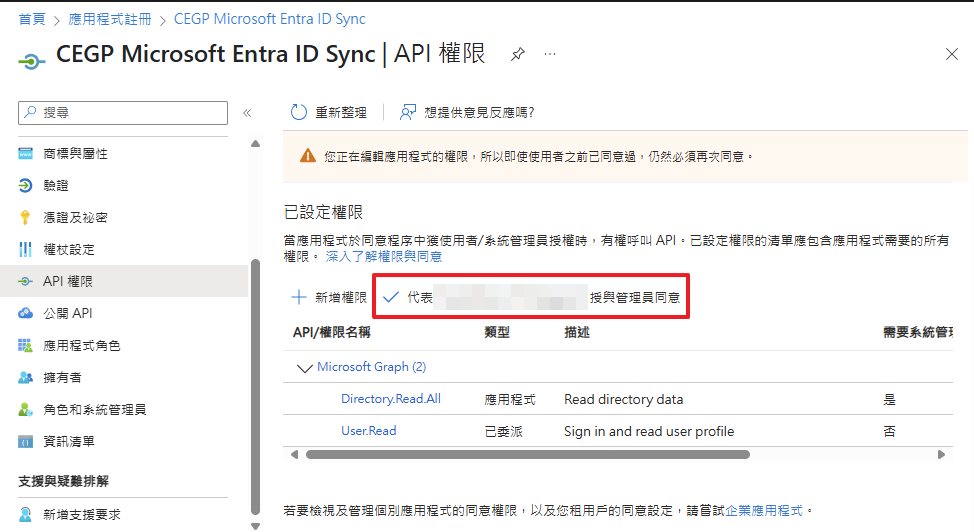The height and width of the screenshot is (532, 974).
Task: Click the pin icon beside the page title
Action: [x=517, y=54]
